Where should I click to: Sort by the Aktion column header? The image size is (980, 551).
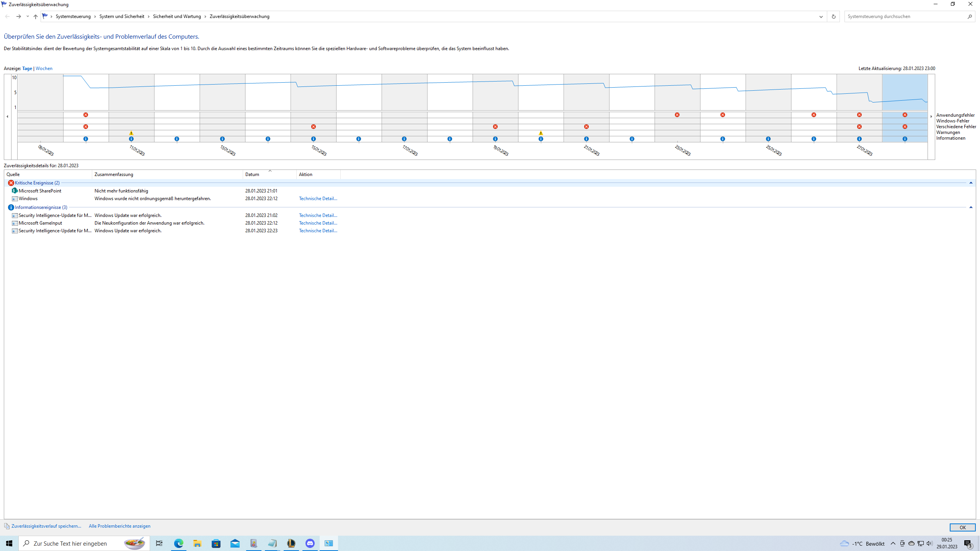(318, 174)
